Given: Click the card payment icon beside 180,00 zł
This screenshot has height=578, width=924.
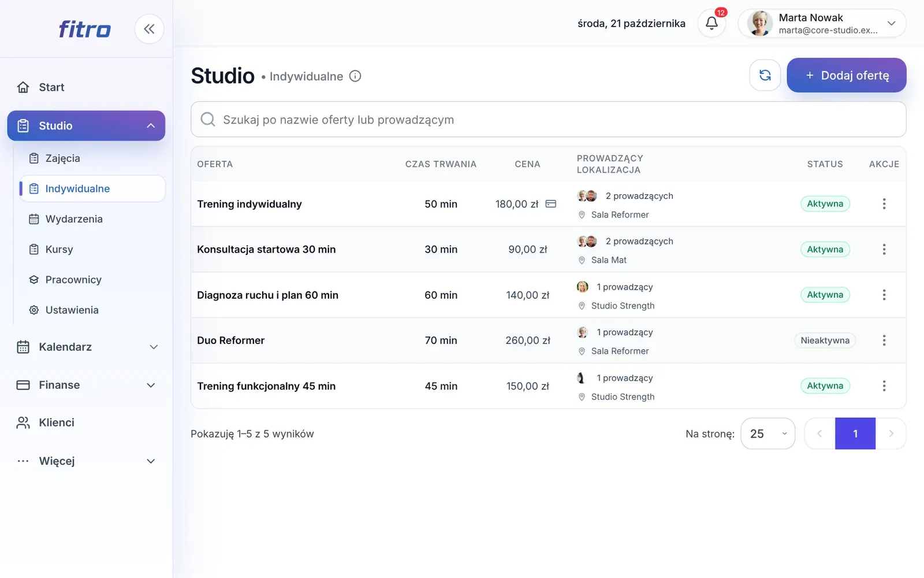Looking at the screenshot, I should point(551,204).
